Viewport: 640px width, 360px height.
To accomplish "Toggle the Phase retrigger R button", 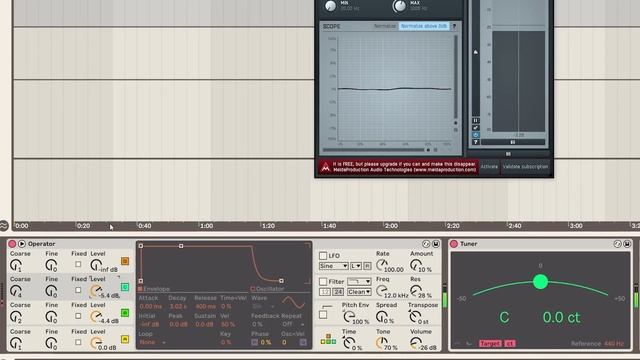I will pos(254,342).
